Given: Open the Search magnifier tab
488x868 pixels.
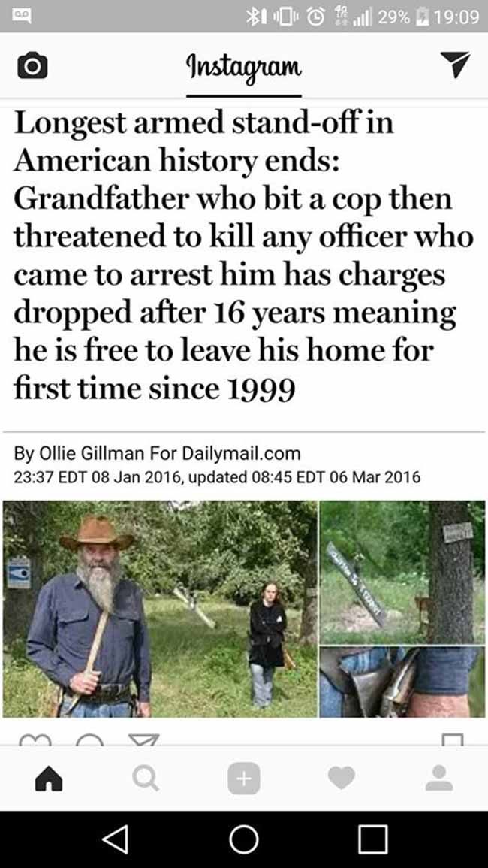Looking at the screenshot, I should pos(146,779).
